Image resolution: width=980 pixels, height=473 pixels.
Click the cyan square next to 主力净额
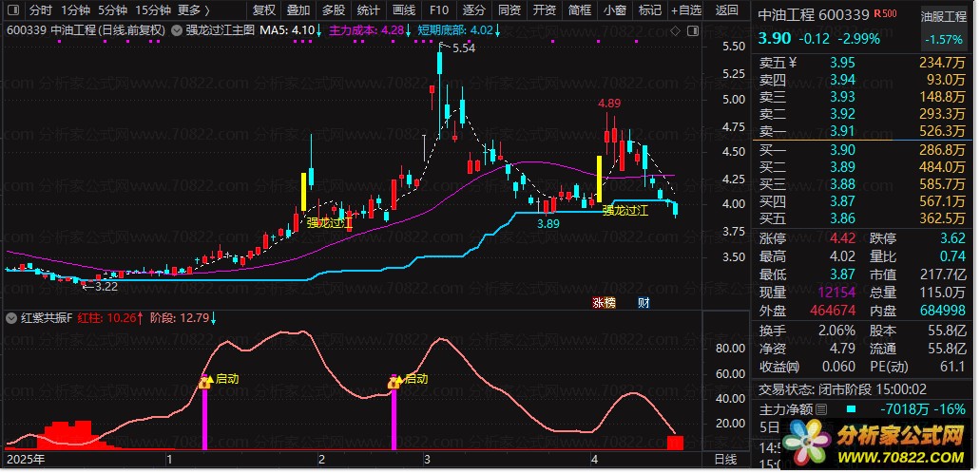click(x=850, y=409)
